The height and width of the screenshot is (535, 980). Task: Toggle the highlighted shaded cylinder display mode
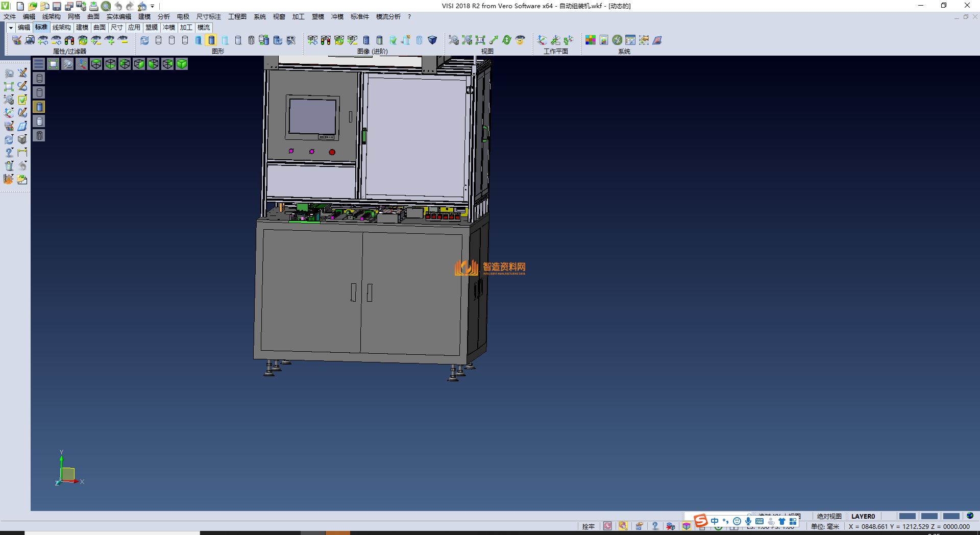[211, 40]
